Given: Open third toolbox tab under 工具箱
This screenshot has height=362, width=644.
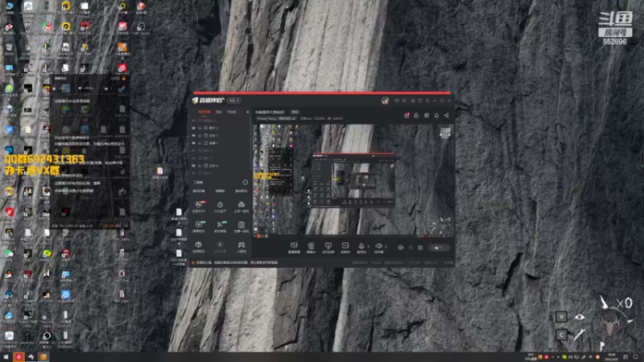Looking at the screenshot, I should pyautogui.click(x=241, y=191).
